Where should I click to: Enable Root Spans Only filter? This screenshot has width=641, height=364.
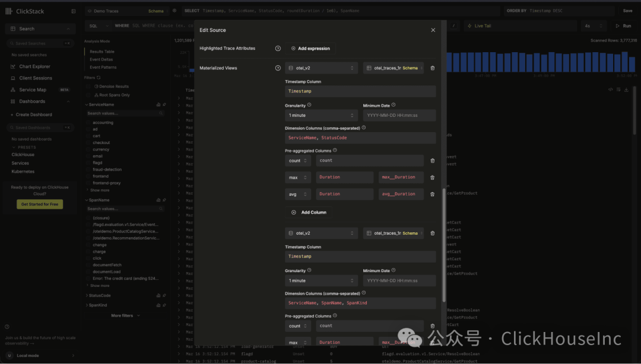tap(88, 95)
